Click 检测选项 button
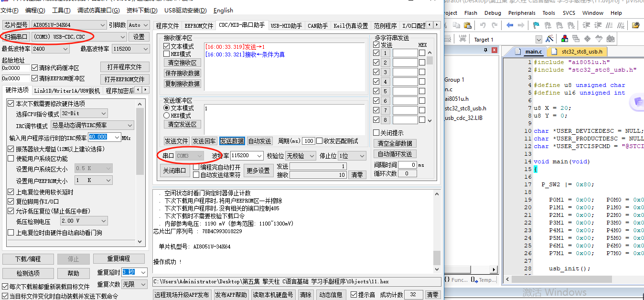The image size is (644, 300). click(x=28, y=273)
